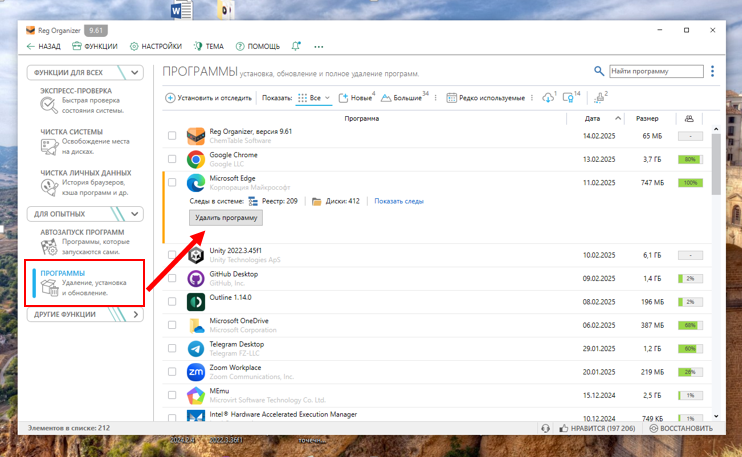This screenshot has height=457, width=742.
Task: Click the Реестр: 209 traces entry
Action: point(273,201)
